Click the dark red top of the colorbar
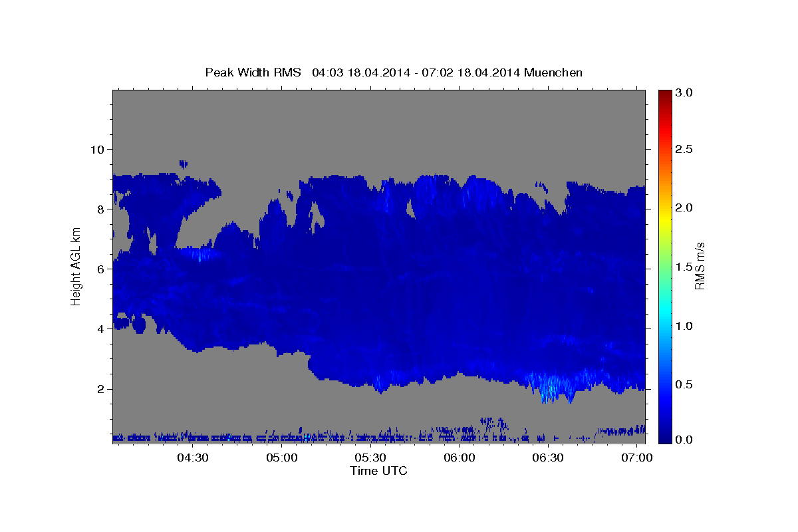This screenshot has width=798, height=532. click(x=665, y=94)
